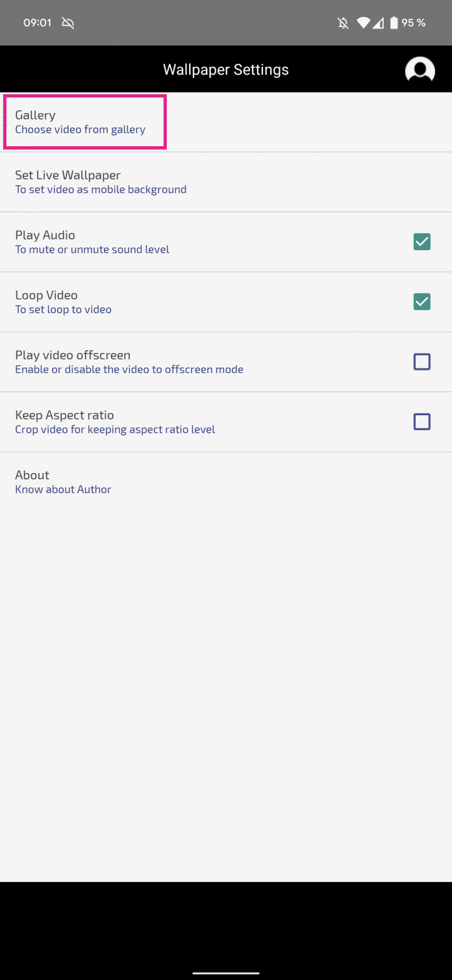Tap the Play video offscreen label
This screenshot has width=452, height=980.
coord(73,355)
